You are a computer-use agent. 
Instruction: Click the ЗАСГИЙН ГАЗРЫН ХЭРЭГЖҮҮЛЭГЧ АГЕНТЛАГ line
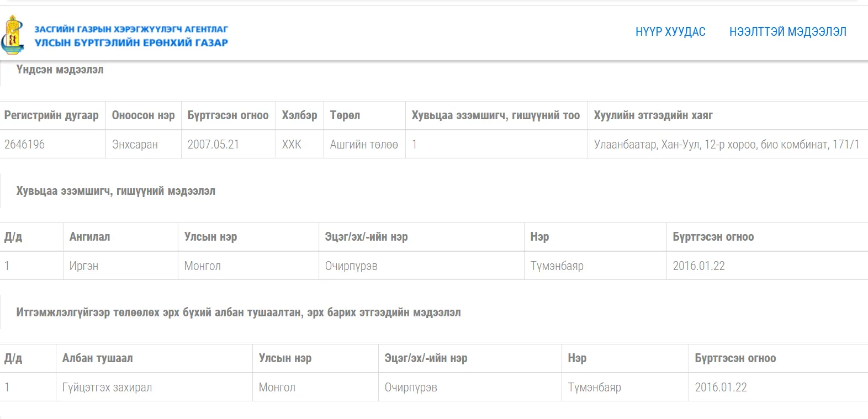[x=131, y=29]
